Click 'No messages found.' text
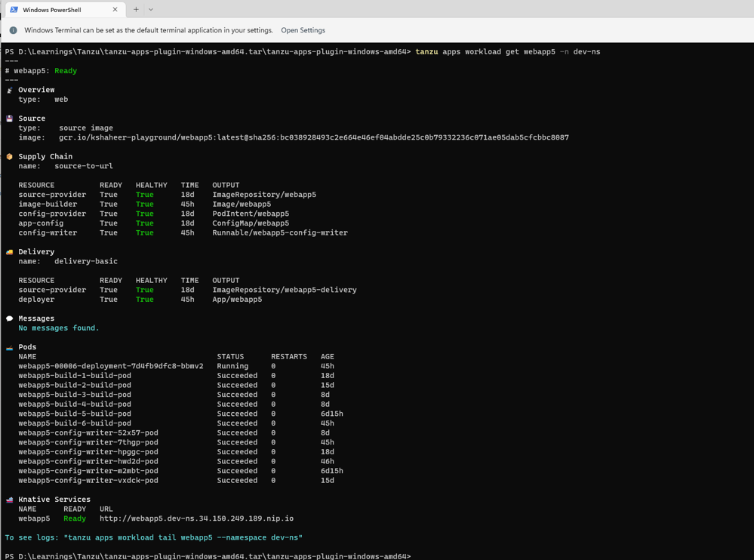Screen dimensions: 754x560 [x=59, y=328]
